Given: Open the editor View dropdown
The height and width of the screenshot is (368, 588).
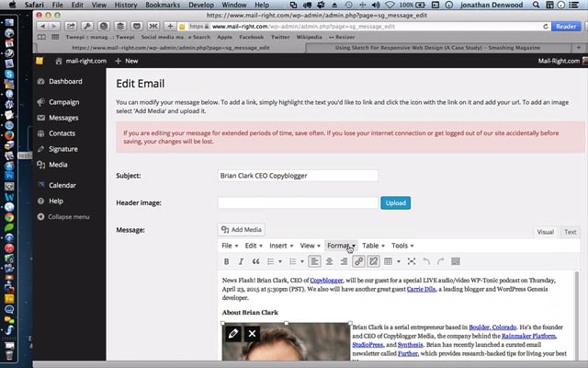Looking at the screenshot, I should point(310,246).
